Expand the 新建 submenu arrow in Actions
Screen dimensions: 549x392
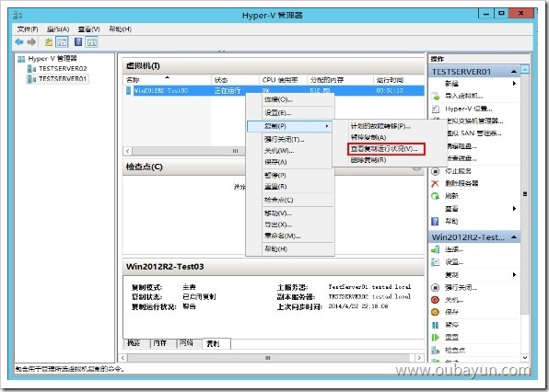pyautogui.click(x=514, y=84)
